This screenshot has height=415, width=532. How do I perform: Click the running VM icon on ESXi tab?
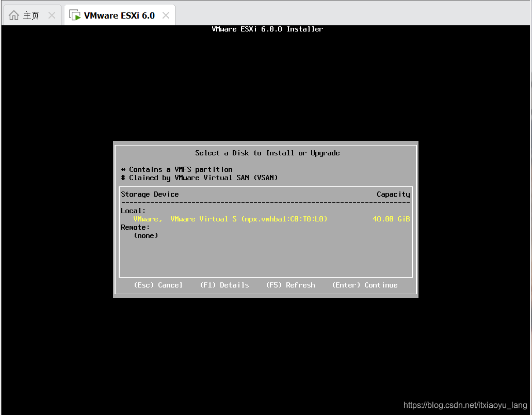tap(75, 15)
